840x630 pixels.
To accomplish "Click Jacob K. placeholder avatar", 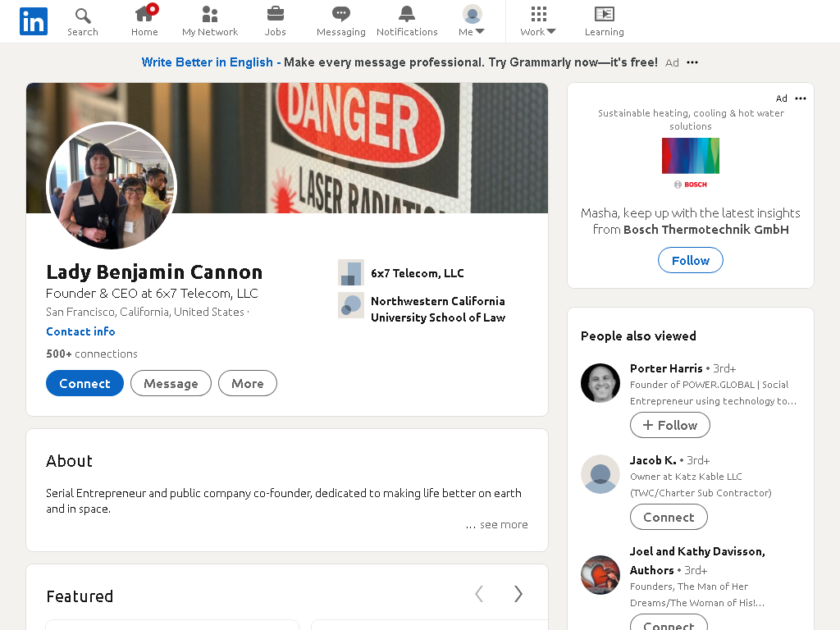I will click(600, 474).
